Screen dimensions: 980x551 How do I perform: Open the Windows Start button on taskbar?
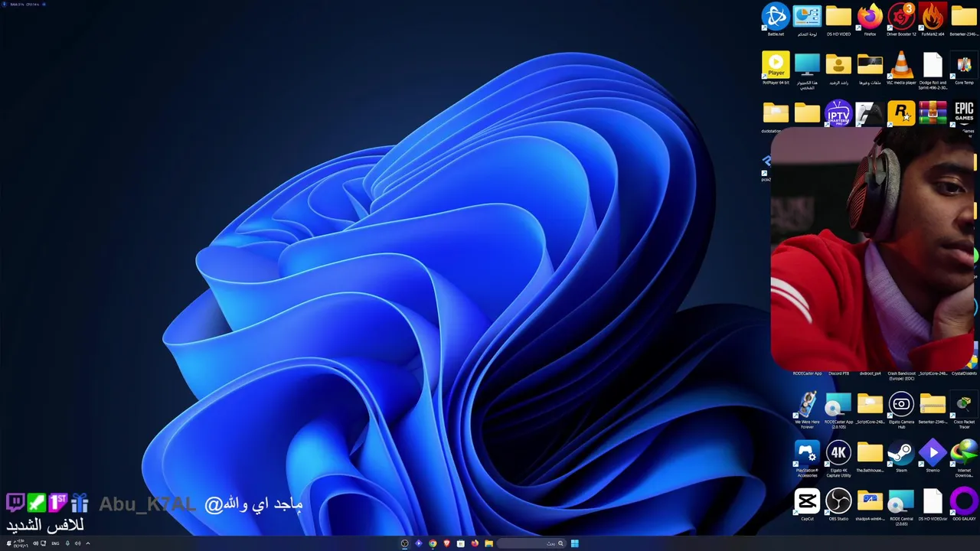coord(574,543)
